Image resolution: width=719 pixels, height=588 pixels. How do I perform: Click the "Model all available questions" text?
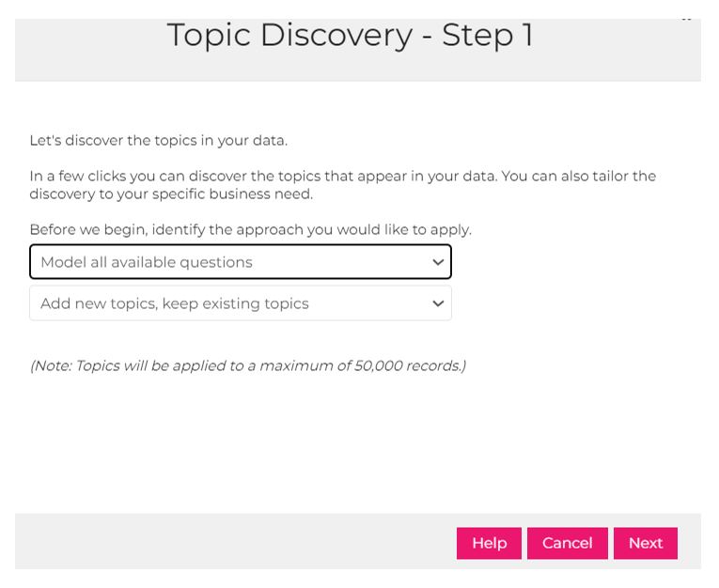click(x=147, y=262)
